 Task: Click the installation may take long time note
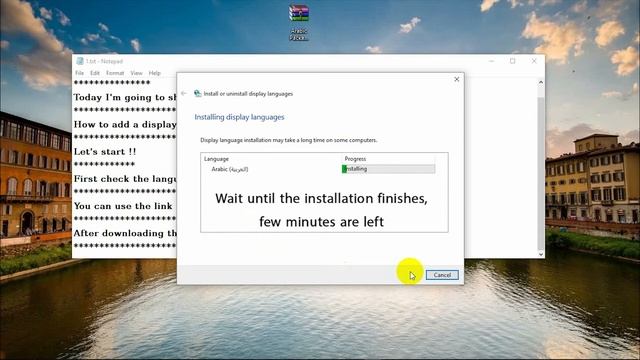point(289,140)
